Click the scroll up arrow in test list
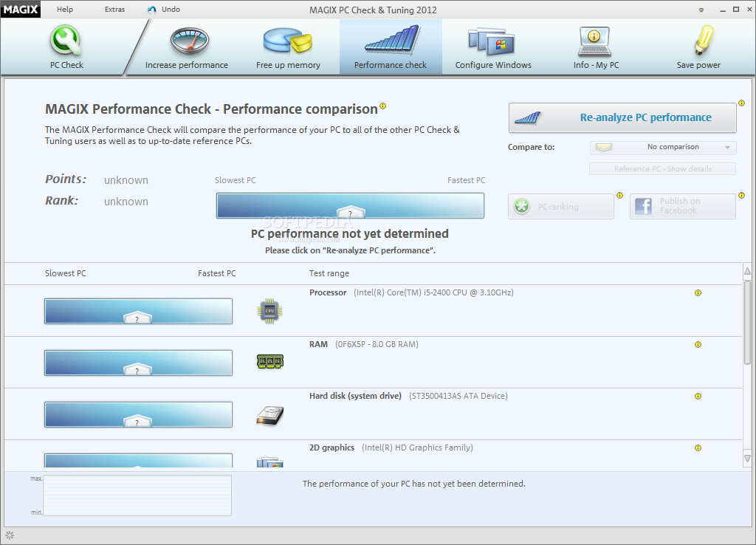 coord(747,271)
